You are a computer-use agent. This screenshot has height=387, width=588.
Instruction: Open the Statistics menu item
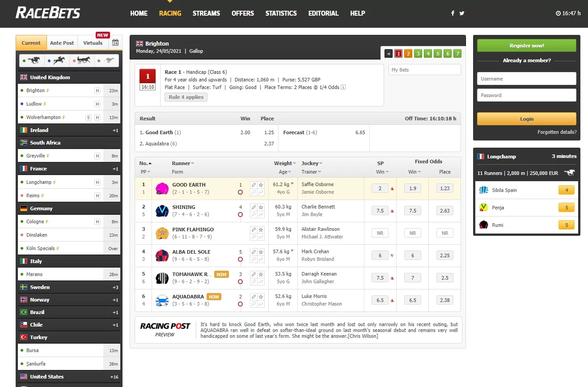pos(281,13)
